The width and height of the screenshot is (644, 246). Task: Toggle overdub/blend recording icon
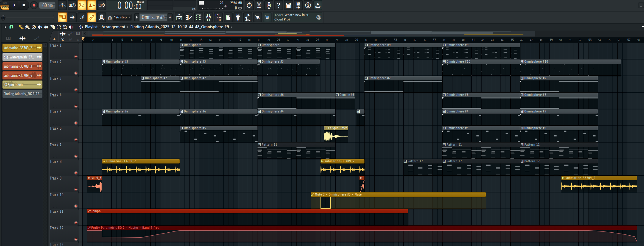click(x=91, y=5)
